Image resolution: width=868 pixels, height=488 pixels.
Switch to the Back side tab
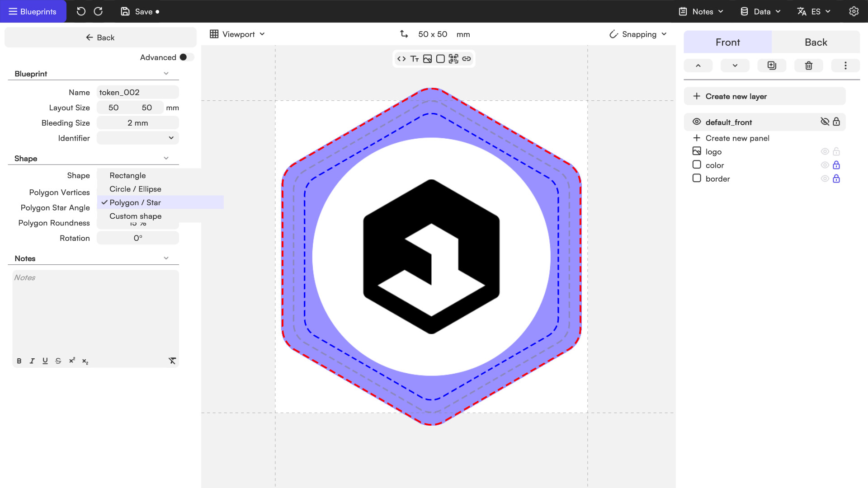click(x=816, y=42)
